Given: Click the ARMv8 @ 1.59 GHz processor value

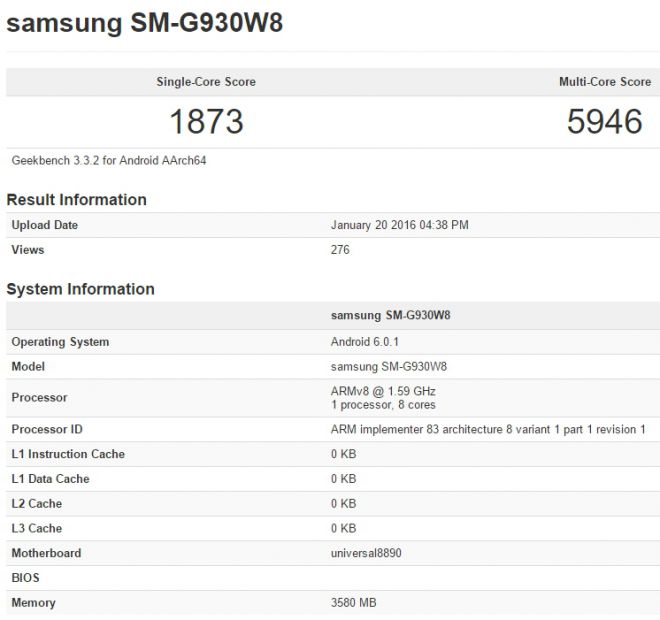Looking at the screenshot, I should tap(383, 391).
